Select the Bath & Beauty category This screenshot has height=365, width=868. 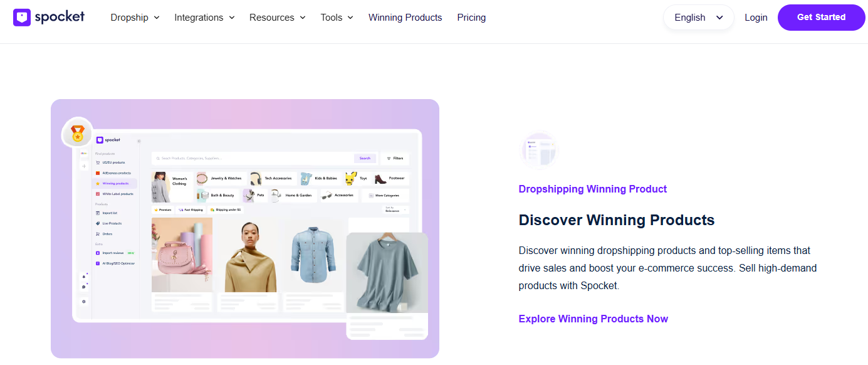coord(217,196)
